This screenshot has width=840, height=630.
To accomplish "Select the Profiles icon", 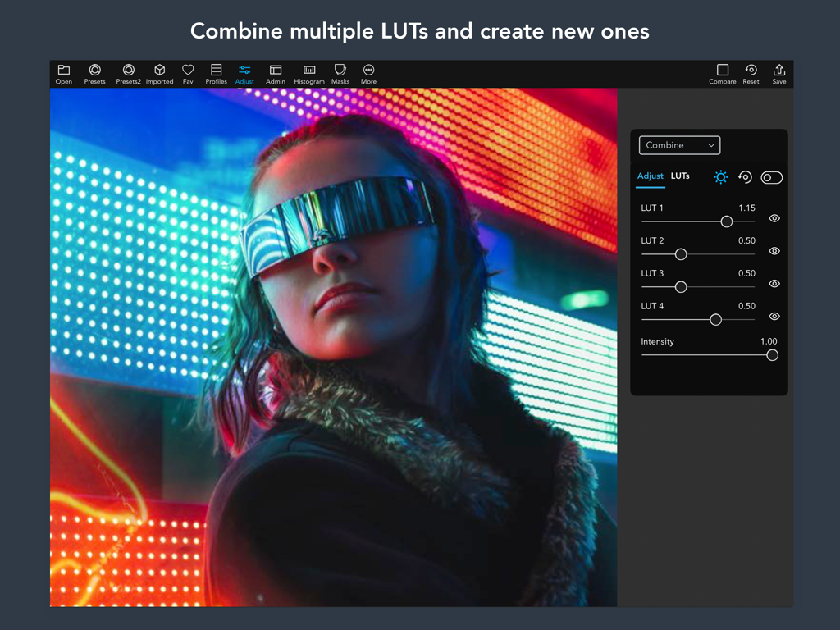I will [216, 74].
